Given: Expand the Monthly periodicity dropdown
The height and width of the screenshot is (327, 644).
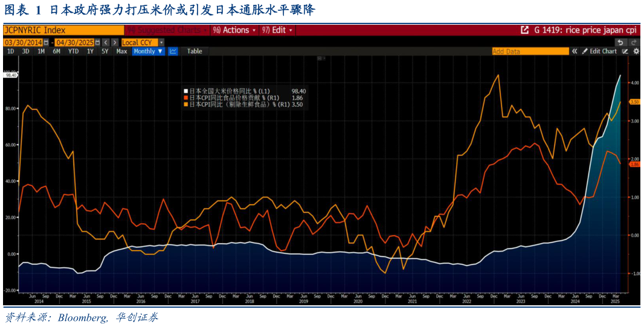Looking at the screenshot, I should [x=148, y=51].
